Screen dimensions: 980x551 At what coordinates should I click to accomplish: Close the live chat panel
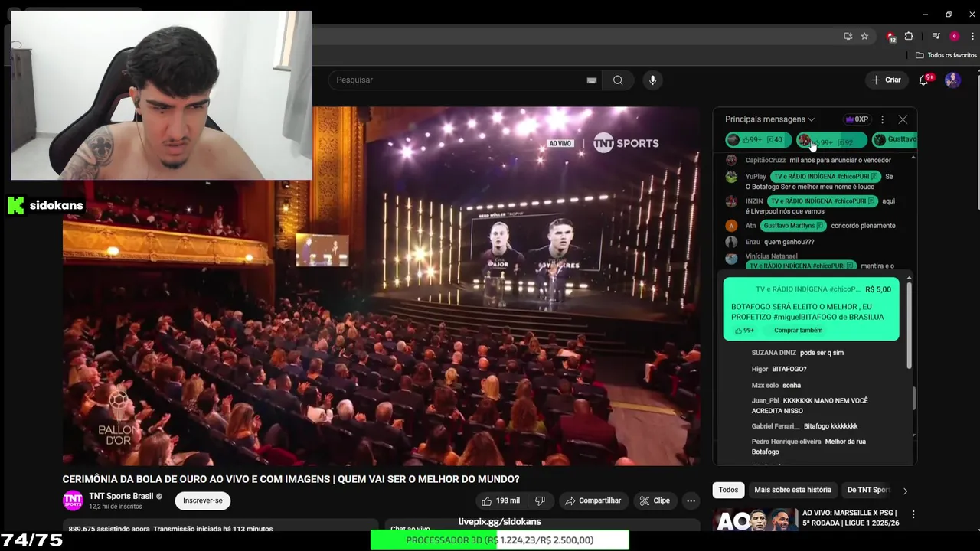(x=903, y=119)
